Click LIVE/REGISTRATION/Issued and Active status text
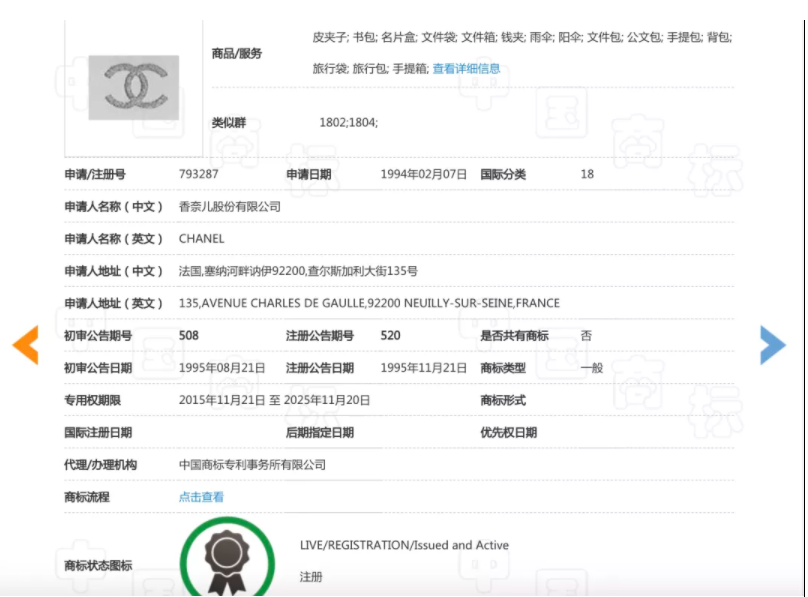Image resolution: width=808 pixels, height=597 pixels. tap(405, 545)
